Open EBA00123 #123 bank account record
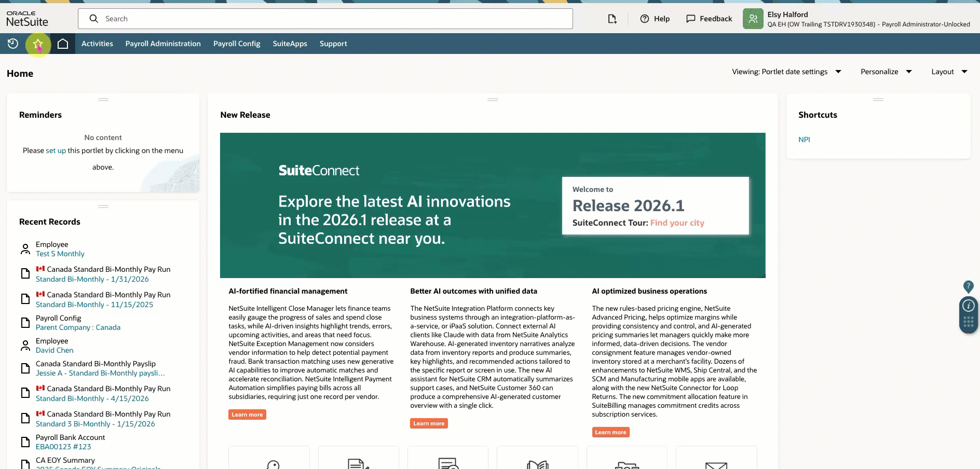Viewport: 980px width, 469px height. pyautogui.click(x=63, y=447)
